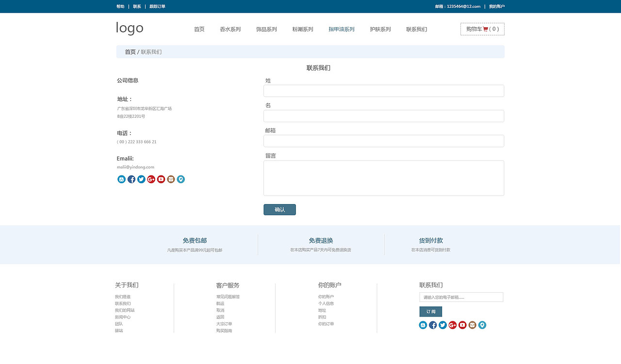The width and height of the screenshot is (621, 364).
Task: Open the 我们的网站 footer link
Action: pos(125,310)
